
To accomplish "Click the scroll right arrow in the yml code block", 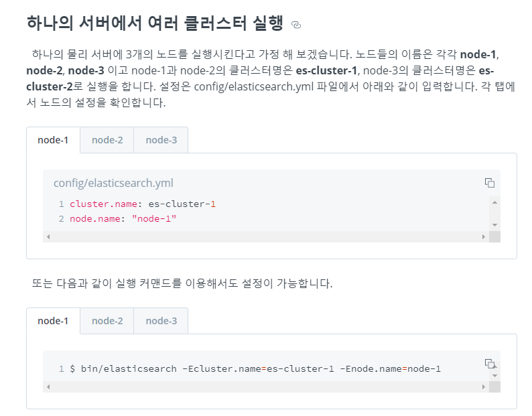I will pyautogui.click(x=483, y=236).
